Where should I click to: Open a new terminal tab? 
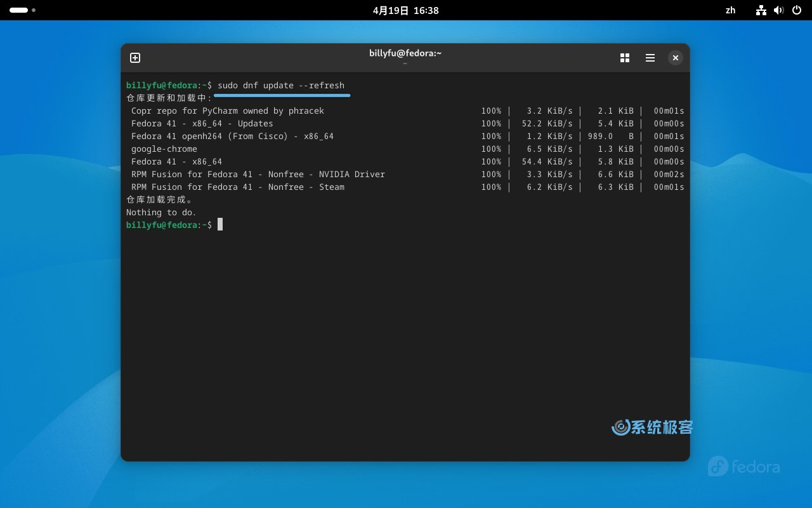[135, 58]
